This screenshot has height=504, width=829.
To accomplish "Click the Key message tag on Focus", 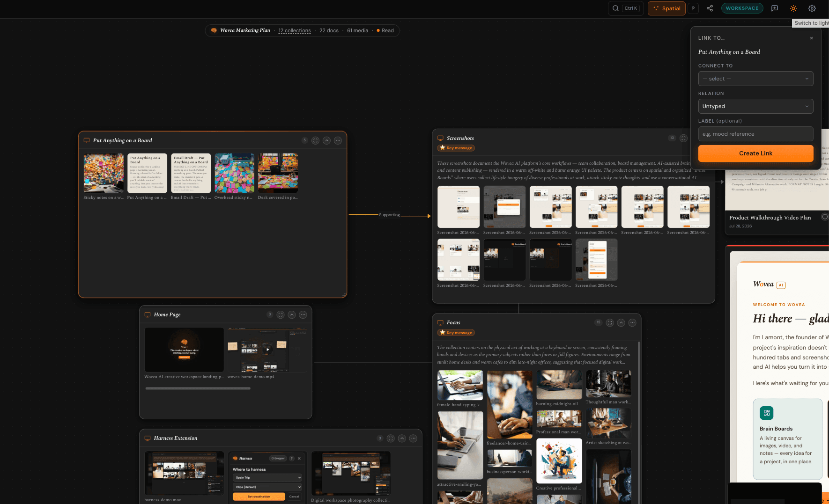I will click(x=456, y=333).
